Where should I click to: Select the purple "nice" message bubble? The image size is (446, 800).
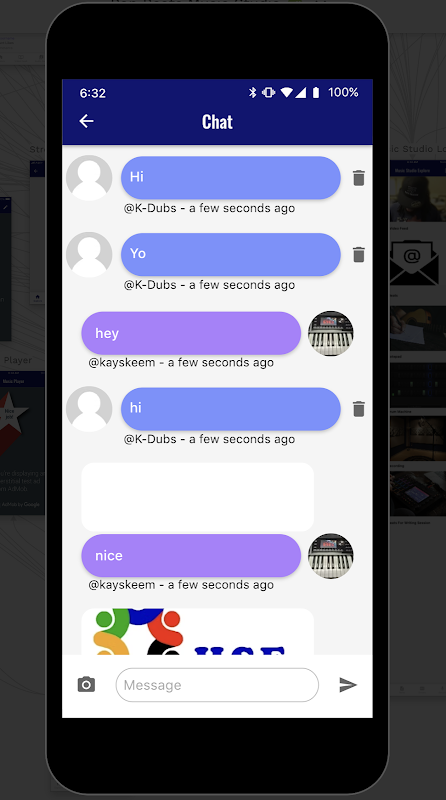pyautogui.click(x=191, y=556)
